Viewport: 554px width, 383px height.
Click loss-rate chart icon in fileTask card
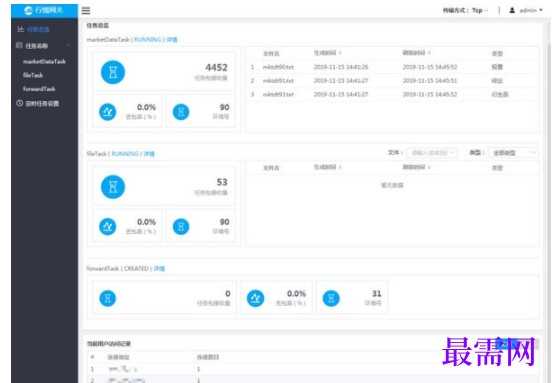pyautogui.click(x=107, y=226)
